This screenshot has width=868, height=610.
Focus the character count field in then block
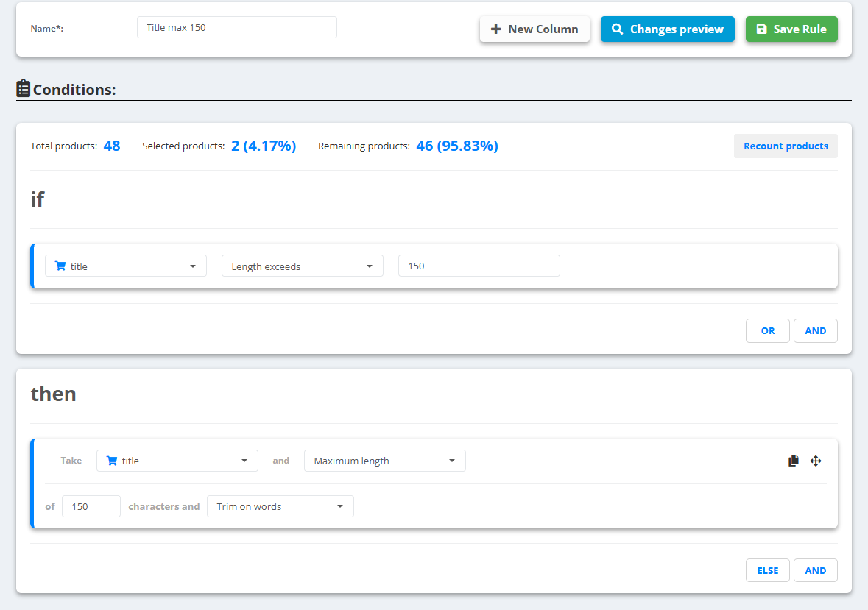click(91, 506)
